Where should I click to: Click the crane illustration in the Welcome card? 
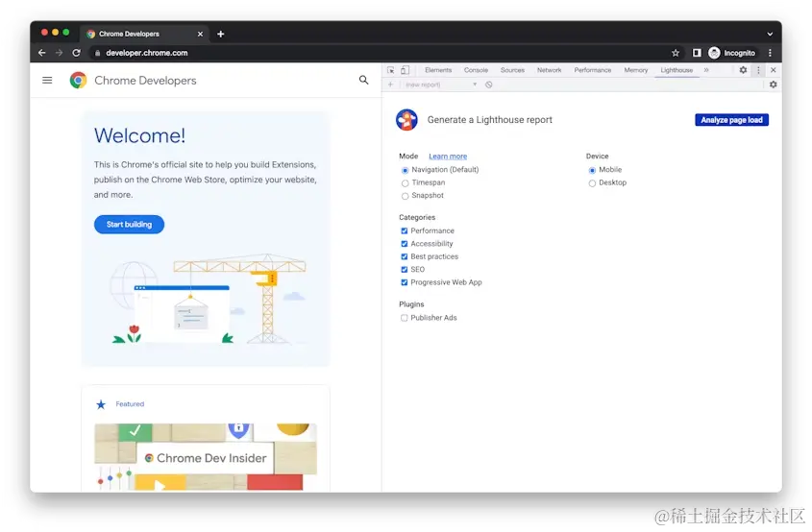(x=208, y=299)
